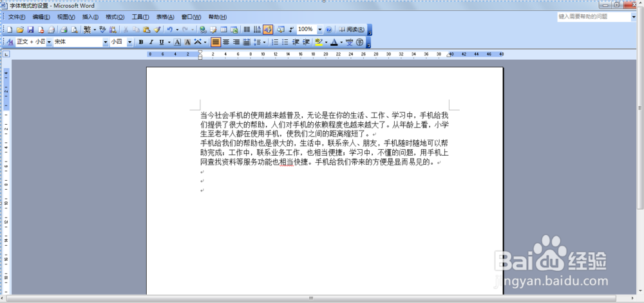Open the 文件(F) menu
644x303 pixels.
(x=17, y=17)
